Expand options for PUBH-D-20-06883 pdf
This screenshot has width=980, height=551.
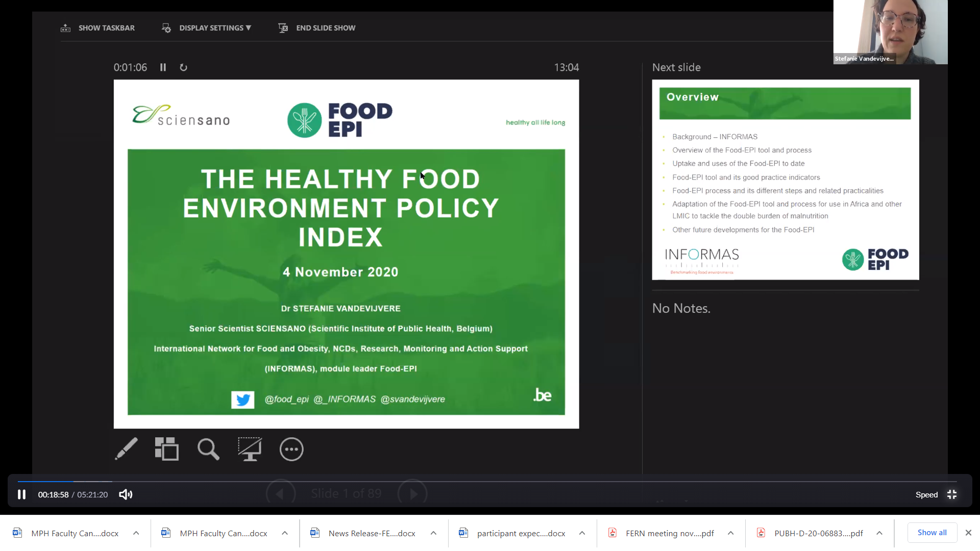(879, 533)
